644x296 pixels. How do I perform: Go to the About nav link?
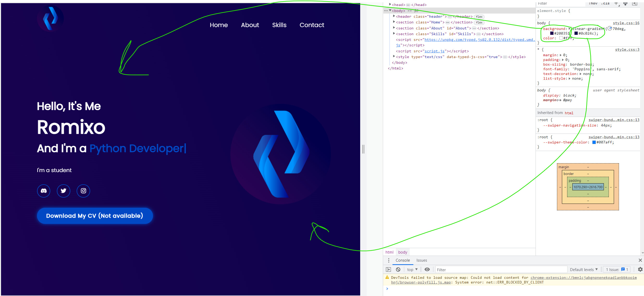click(x=250, y=25)
